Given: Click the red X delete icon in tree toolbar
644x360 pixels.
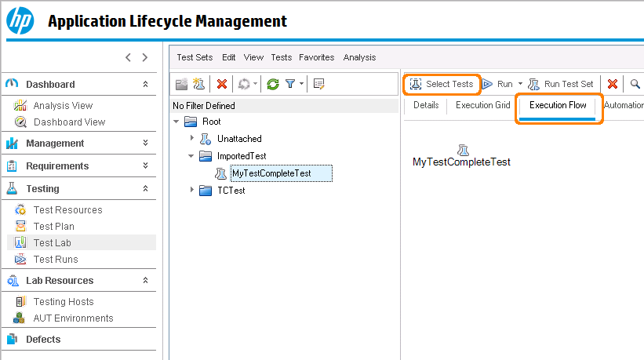Looking at the screenshot, I should tap(222, 84).
